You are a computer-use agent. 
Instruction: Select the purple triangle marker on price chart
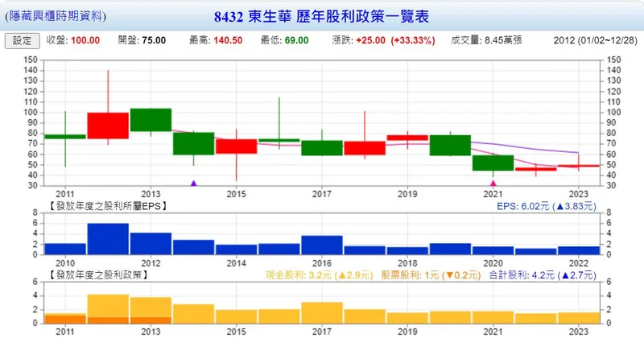click(x=194, y=183)
